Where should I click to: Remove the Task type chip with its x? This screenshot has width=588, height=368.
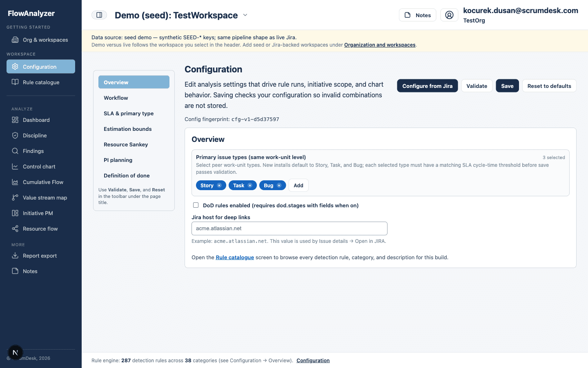250,186
